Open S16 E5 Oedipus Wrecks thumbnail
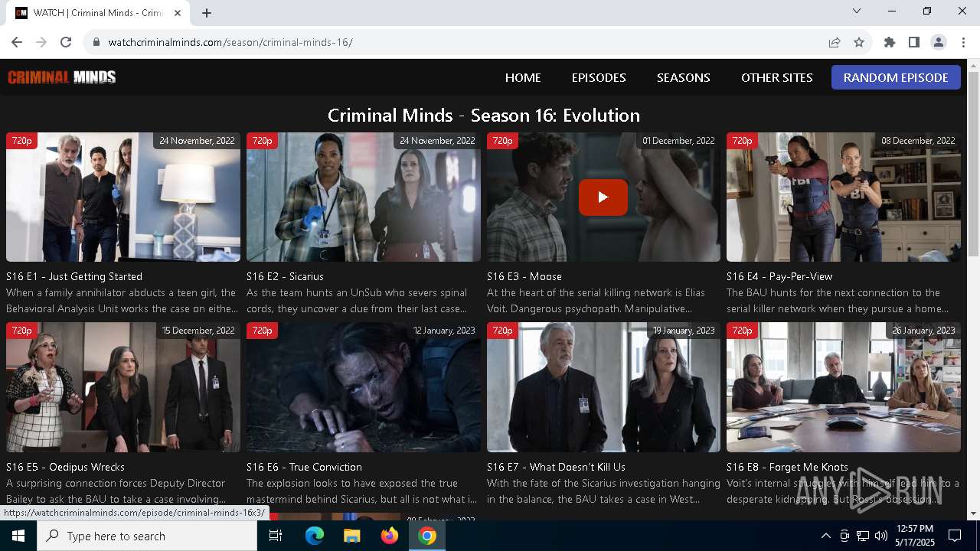Screen dimensions: 980x551 pos(123,387)
